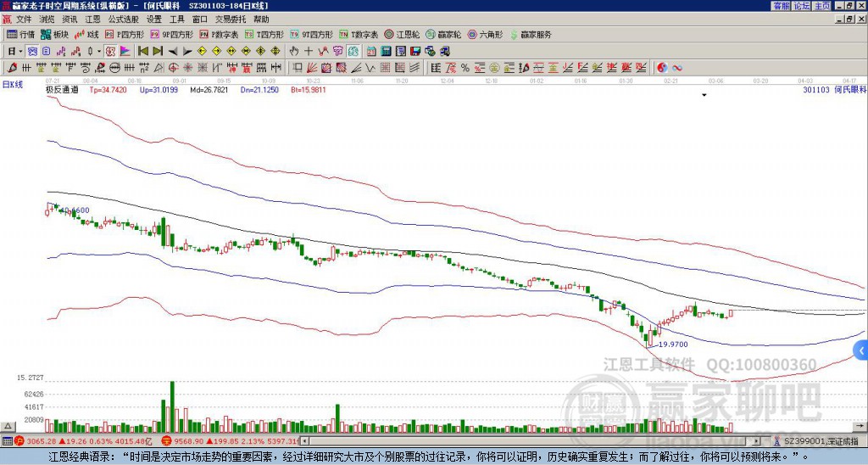Open the P四方形 square tool
Image resolution: width=868 pixels, height=465 pixels.
125,34
